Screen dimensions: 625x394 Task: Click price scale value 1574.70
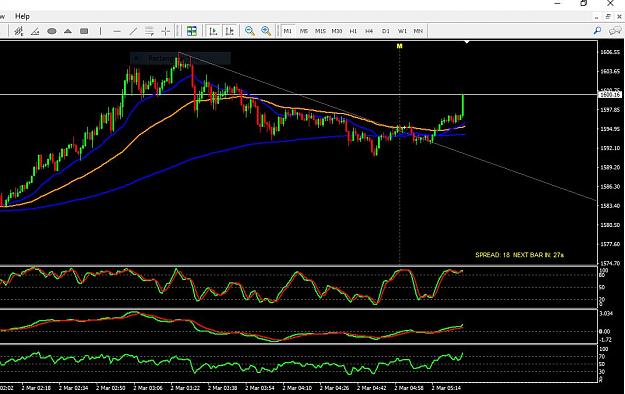click(610, 263)
